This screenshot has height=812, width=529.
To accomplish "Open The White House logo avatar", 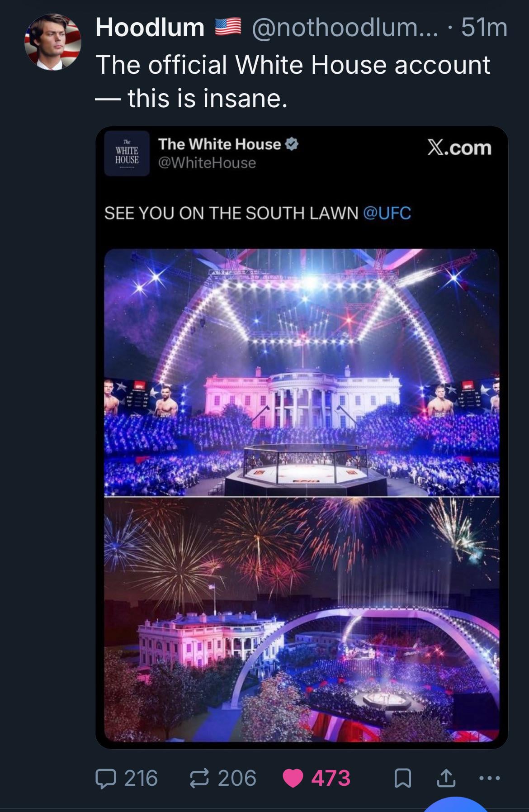I will [x=127, y=153].
